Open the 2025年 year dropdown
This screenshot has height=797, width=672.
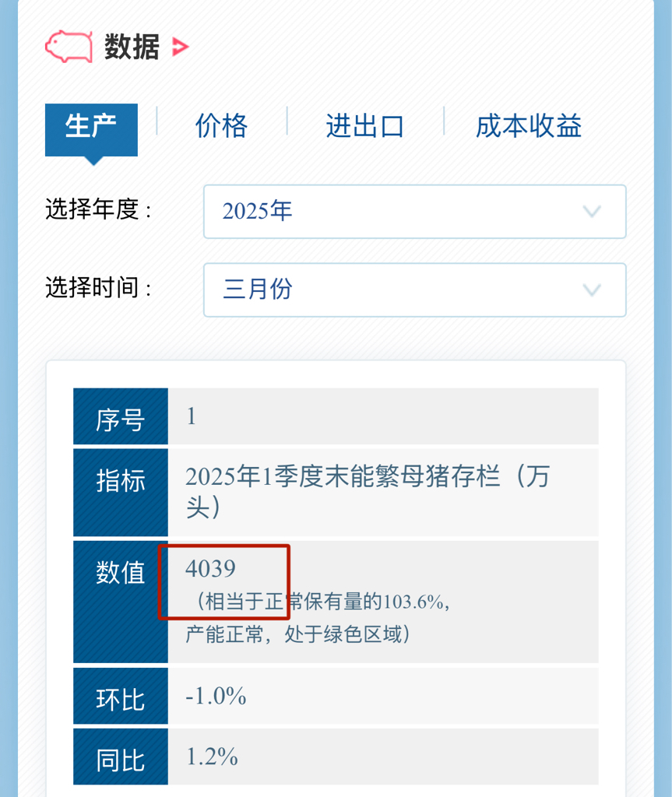pos(414,212)
